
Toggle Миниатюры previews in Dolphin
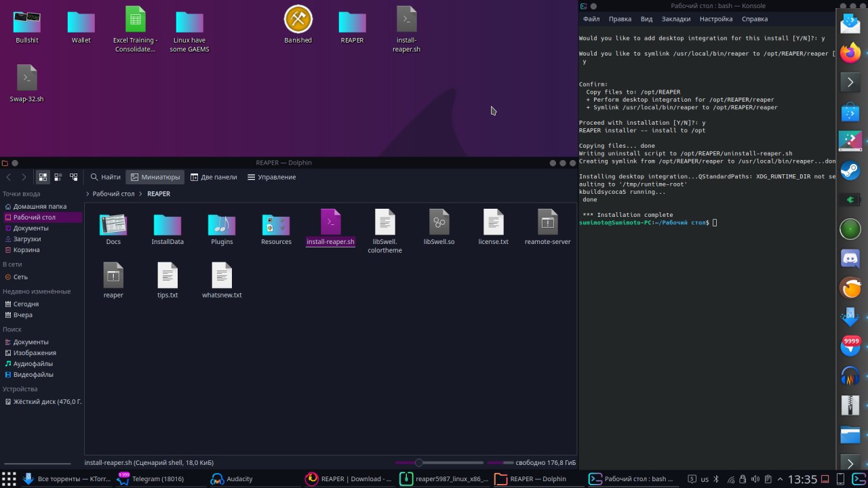coord(155,177)
